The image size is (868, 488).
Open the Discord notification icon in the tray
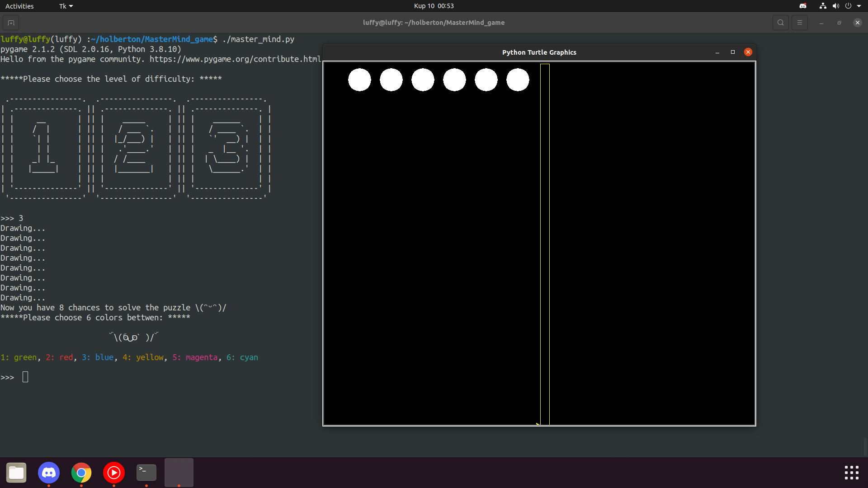803,6
